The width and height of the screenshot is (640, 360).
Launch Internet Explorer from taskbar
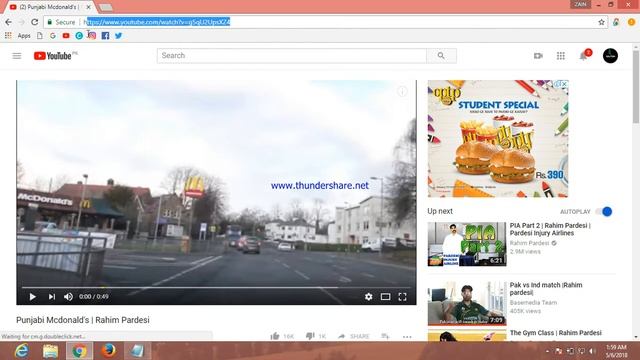click(21, 351)
